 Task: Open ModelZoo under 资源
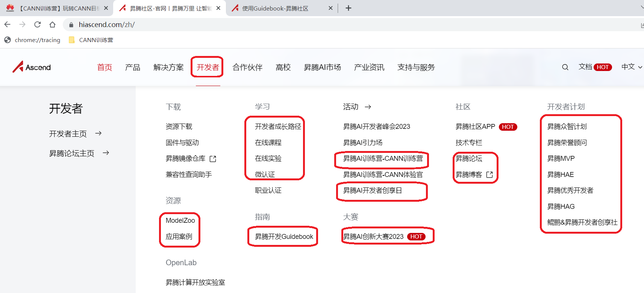[x=180, y=221]
